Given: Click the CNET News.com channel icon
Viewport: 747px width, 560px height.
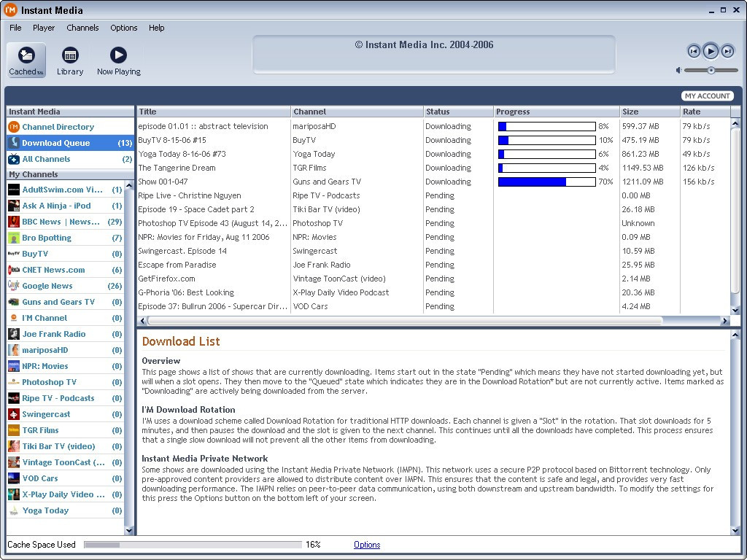Looking at the screenshot, I should 14,270.
